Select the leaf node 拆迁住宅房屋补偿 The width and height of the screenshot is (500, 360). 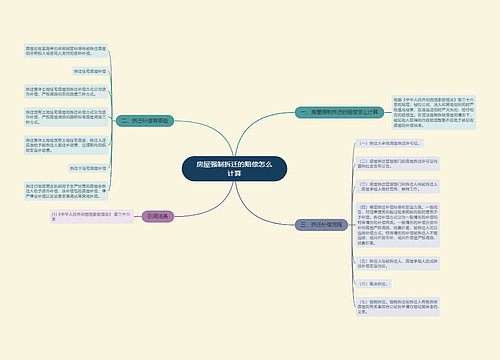click(90, 71)
